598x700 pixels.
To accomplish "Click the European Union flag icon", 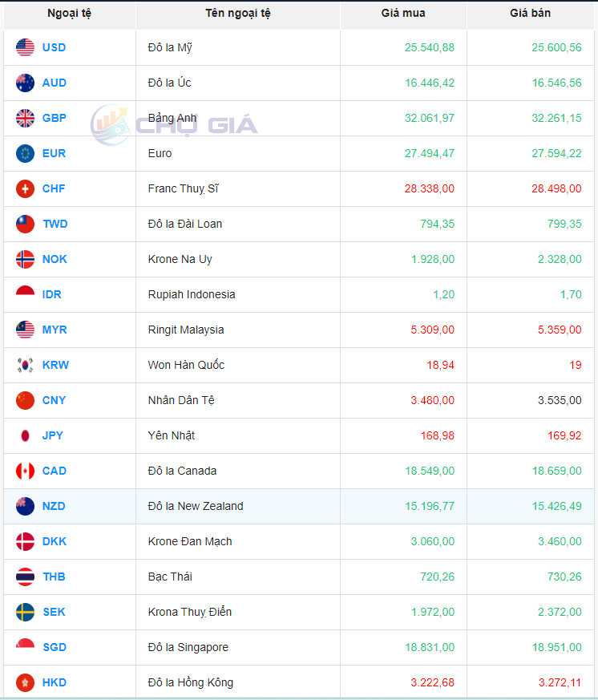I will click(x=25, y=153).
